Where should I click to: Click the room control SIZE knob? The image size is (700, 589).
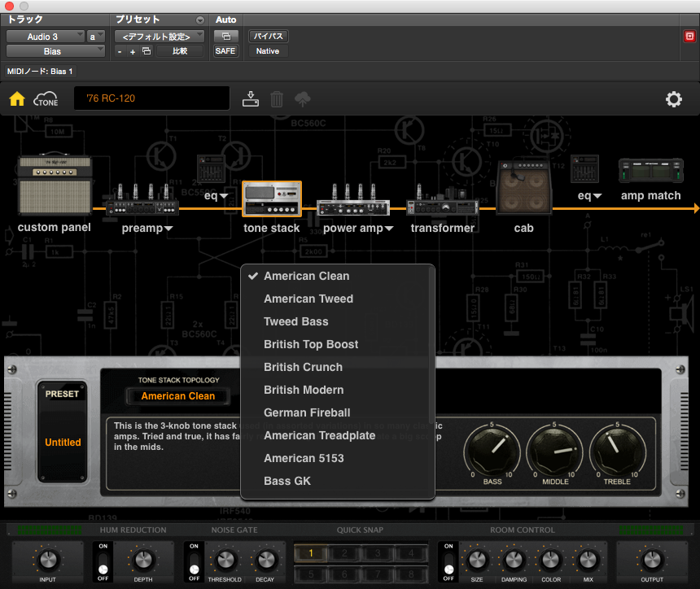[477, 561]
